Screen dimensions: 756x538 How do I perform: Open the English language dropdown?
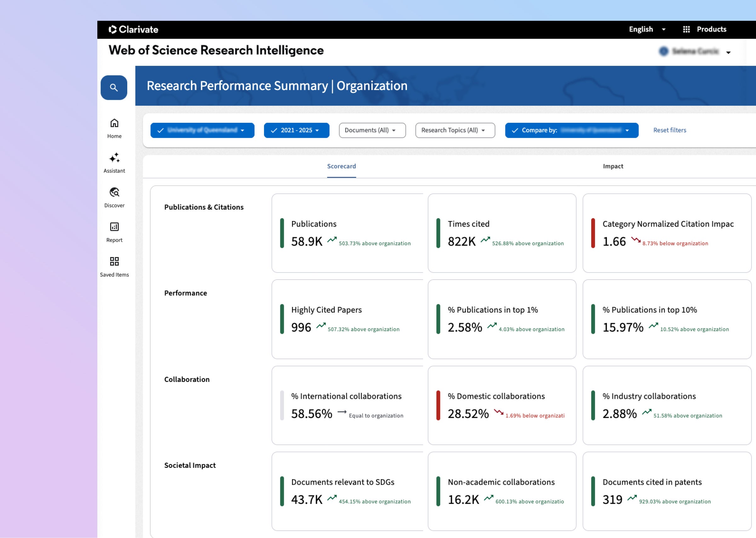click(647, 30)
